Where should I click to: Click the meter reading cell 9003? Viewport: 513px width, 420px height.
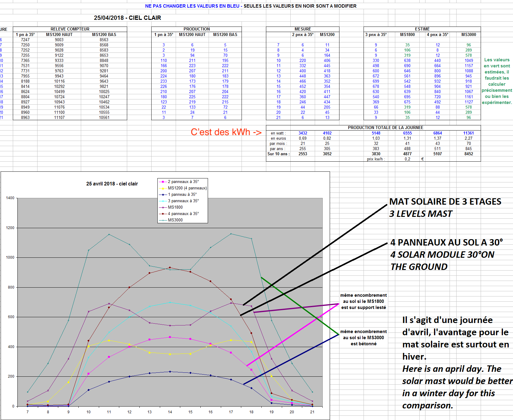click(x=59, y=40)
